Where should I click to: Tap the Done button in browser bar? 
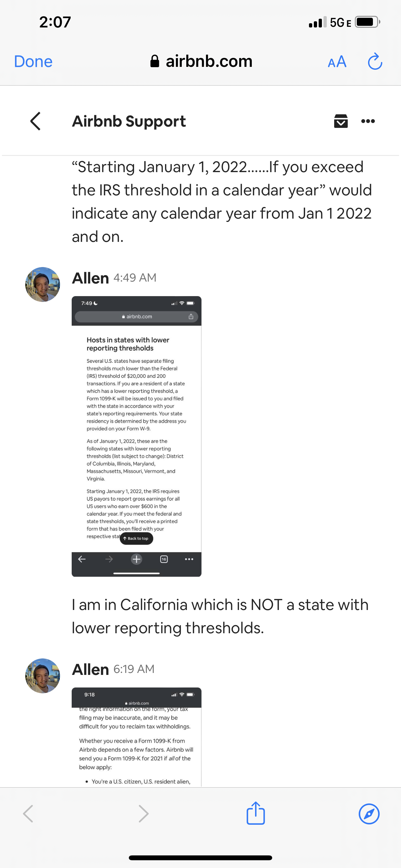[33, 62]
